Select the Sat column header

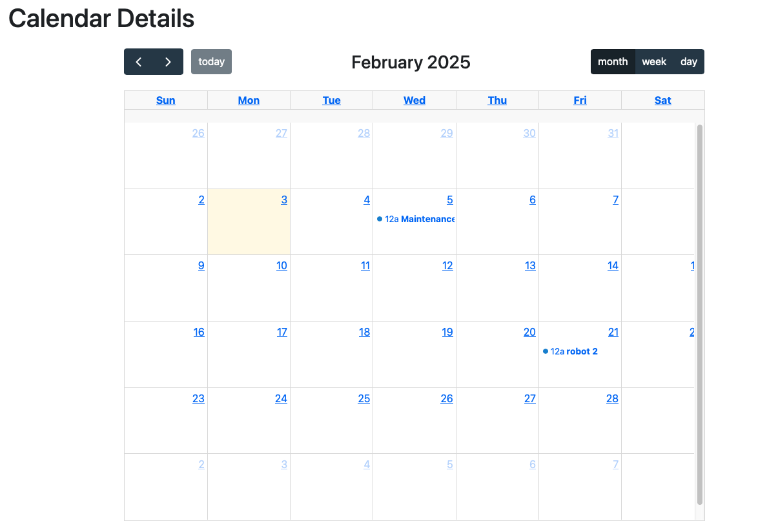click(x=663, y=100)
